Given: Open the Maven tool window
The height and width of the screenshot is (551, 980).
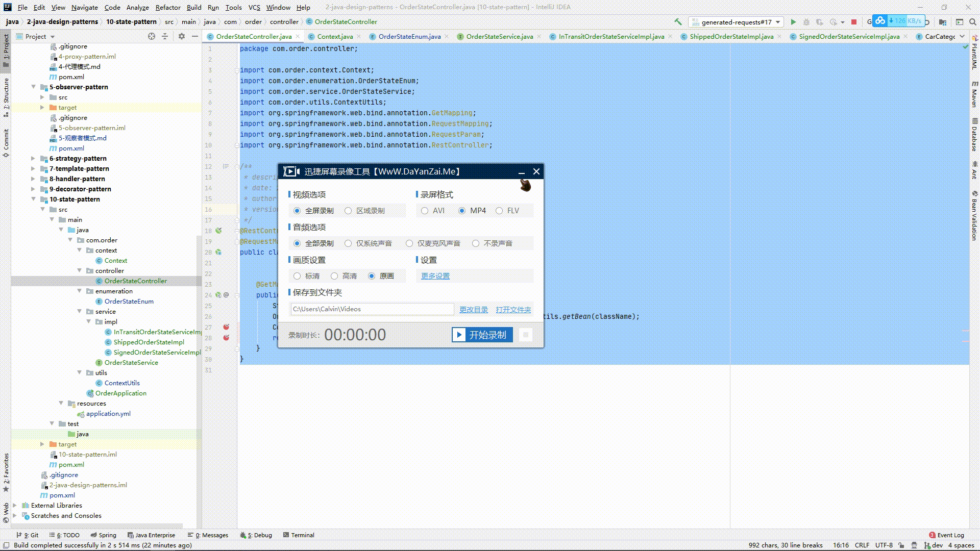Looking at the screenshot, I should (974, 94).
